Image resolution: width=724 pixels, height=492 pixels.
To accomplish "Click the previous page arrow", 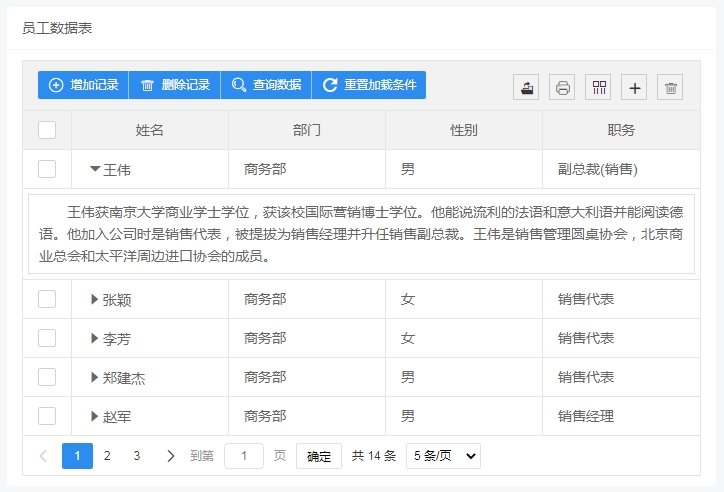I will 44,456.
